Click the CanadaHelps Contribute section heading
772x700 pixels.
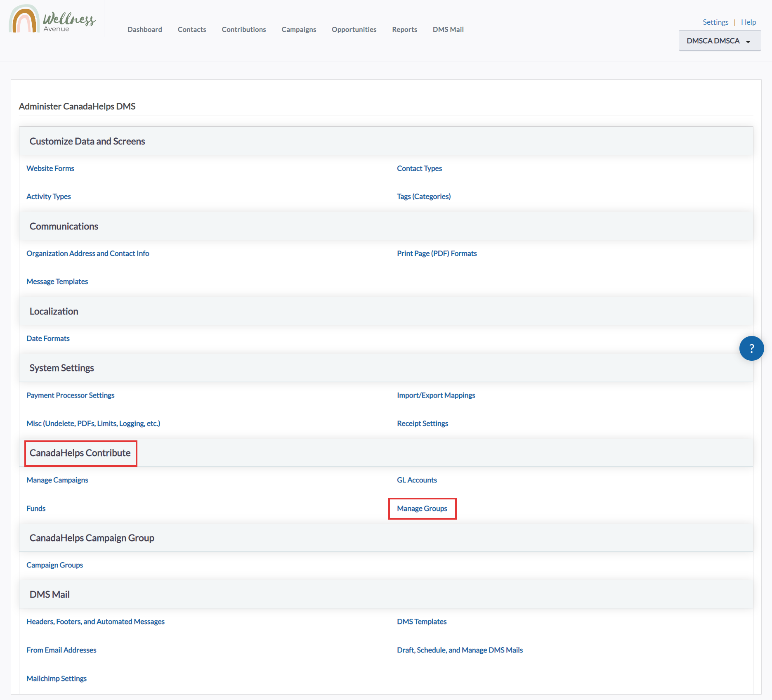[80, 453]
